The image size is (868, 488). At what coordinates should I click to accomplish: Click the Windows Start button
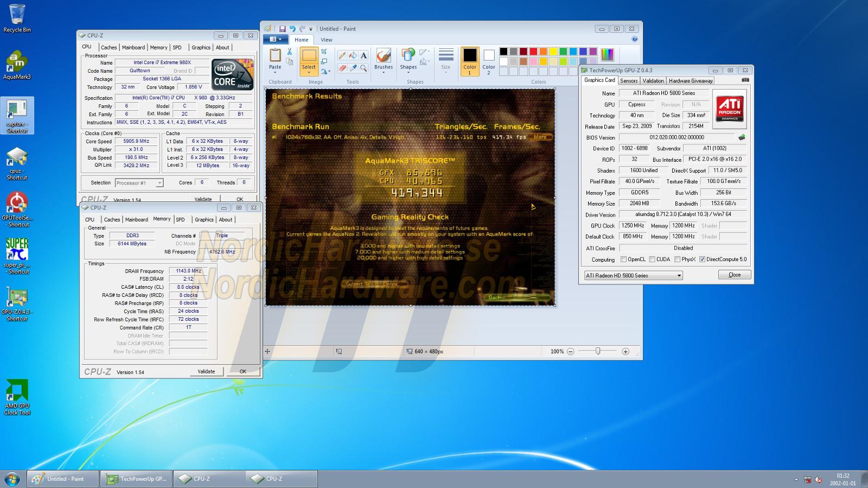12,479
